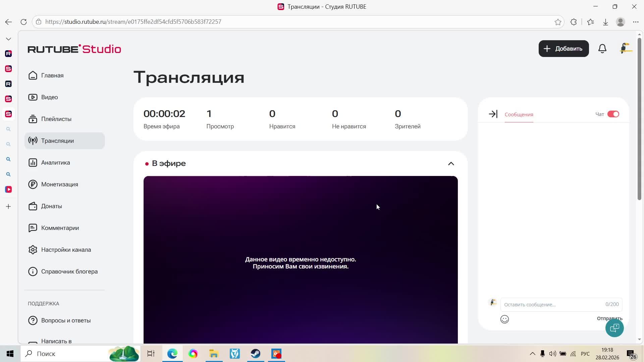Image resolution: width=644 pixels, height=362 pixels.
Task: Open the support chat bubble icon
Action: pyautogui.click(x=614, y=328)
